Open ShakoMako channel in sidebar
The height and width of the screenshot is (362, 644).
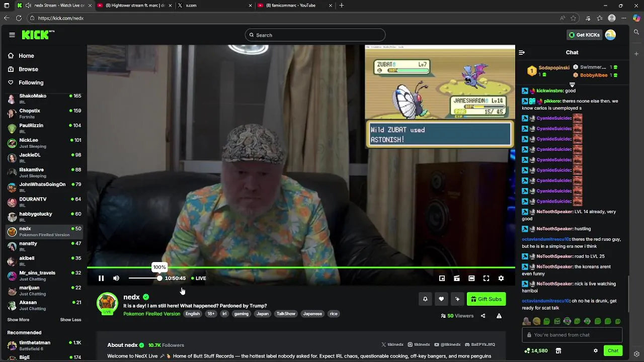coord(44,99)
